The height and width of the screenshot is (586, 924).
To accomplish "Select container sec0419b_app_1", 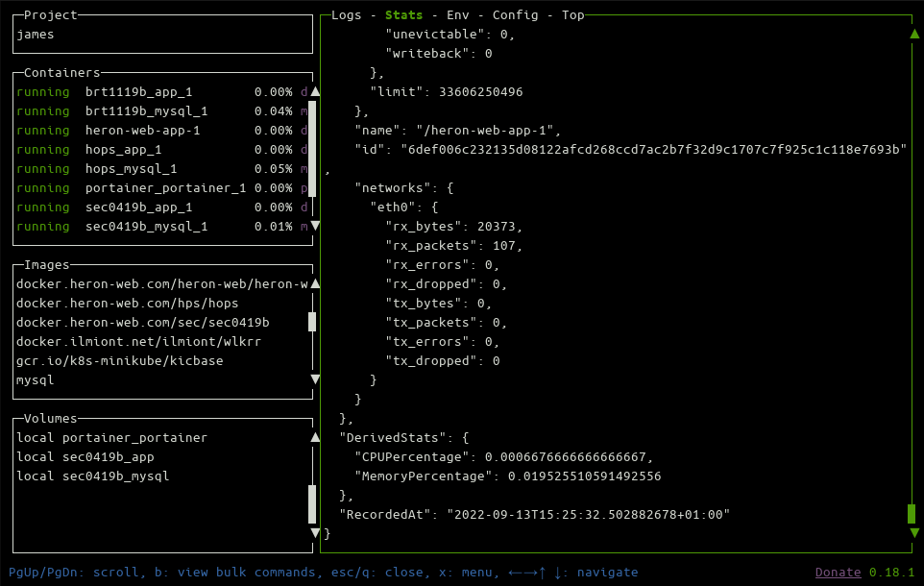I will tap(162, 207).
